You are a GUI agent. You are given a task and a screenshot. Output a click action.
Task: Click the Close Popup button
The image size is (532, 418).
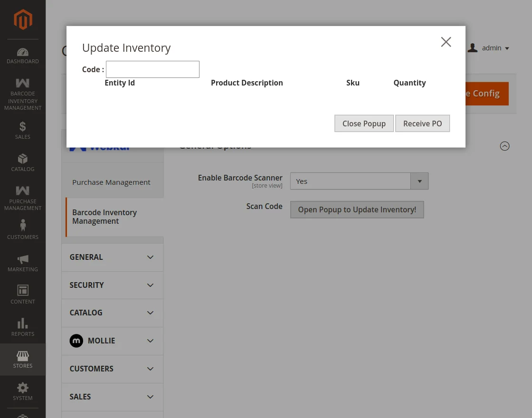click(x=364, y=123)
